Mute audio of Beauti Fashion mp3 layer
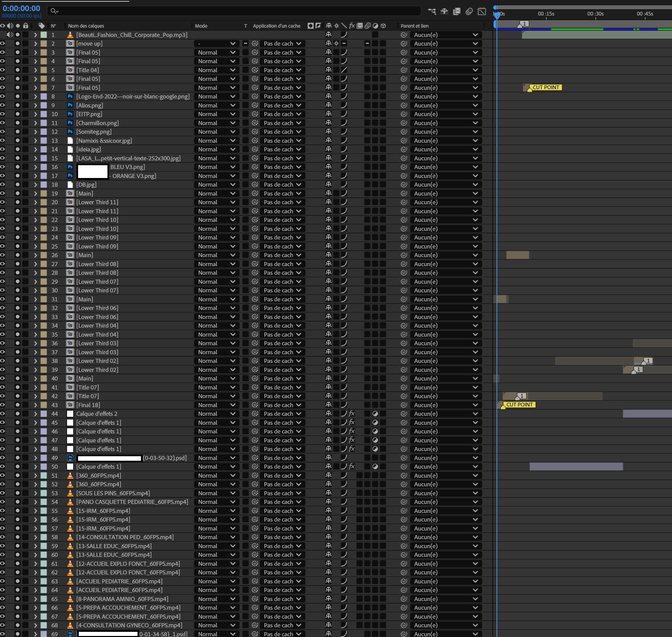 point(10,35)
